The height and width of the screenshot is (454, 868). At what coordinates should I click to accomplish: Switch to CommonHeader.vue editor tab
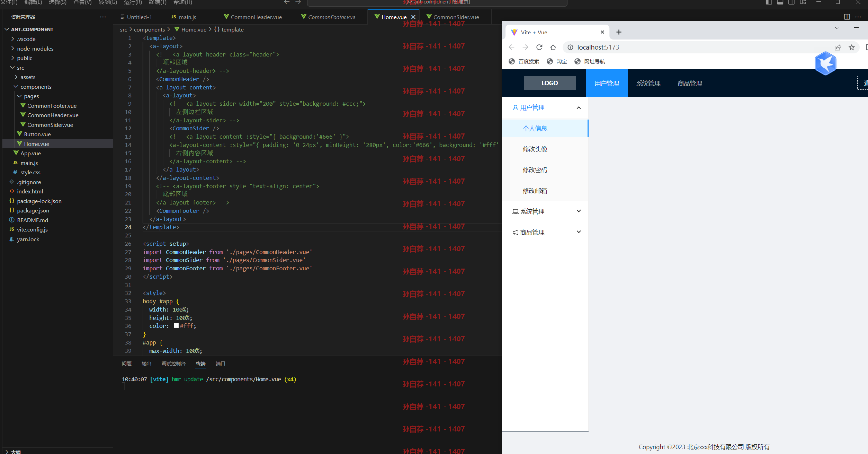click(x=256, y=17)
